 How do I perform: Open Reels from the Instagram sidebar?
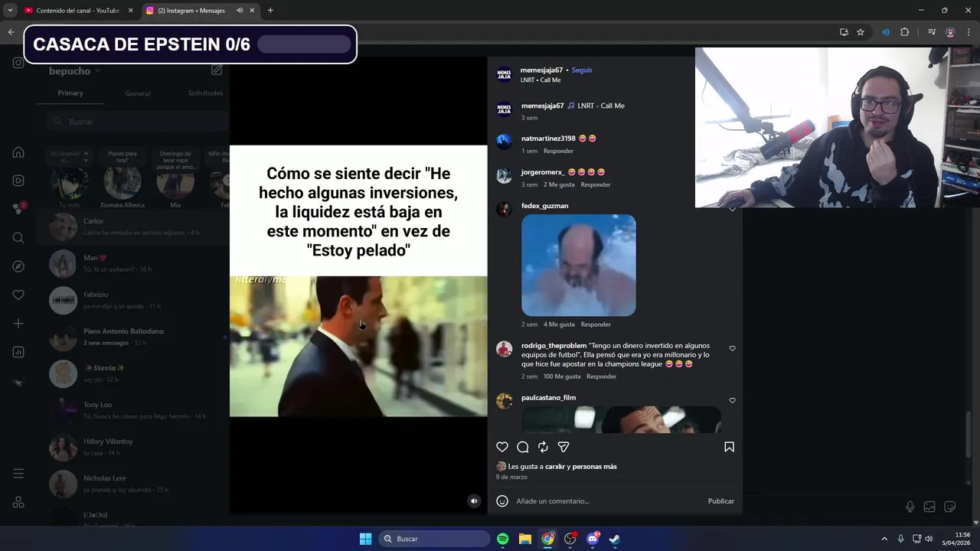coord(18,181)
